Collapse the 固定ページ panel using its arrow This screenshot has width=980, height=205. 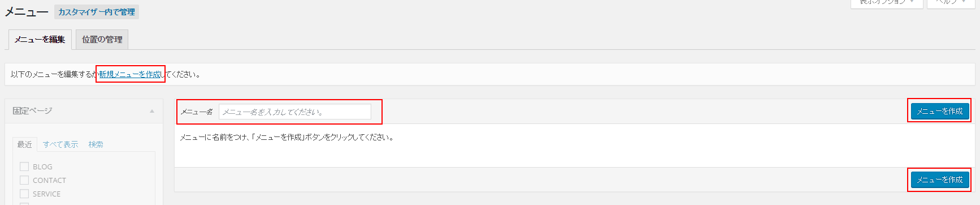pos(151,111)
